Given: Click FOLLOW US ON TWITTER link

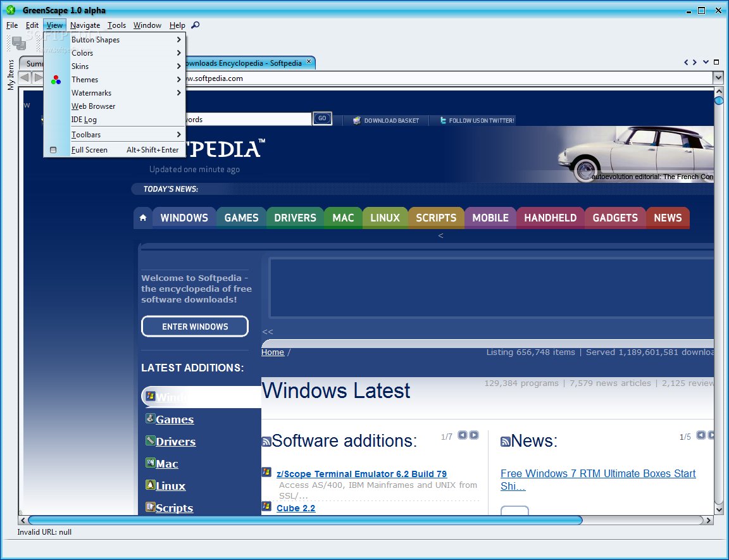Looking at the screenshot, I should pyautogui.click(x=481, y=120).
